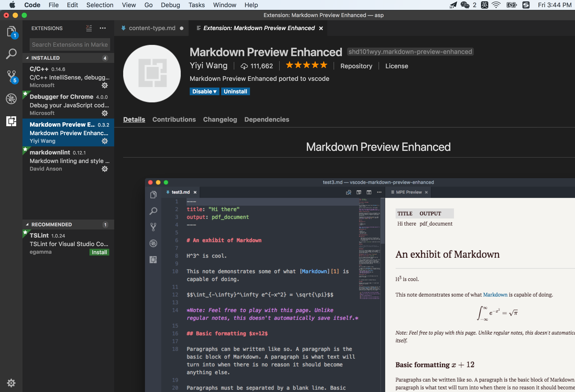Open the Apple menu
The height and width of the screenshot is (392, 575).
(12, 5)
